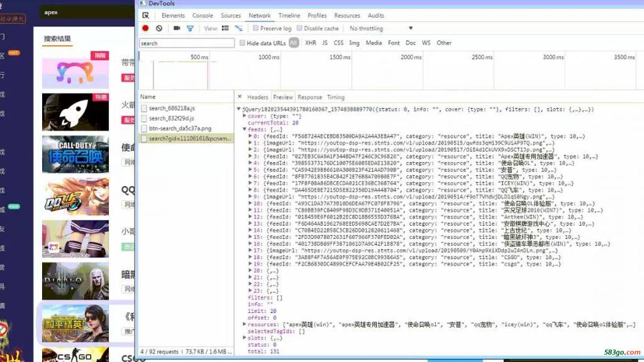Clear the network log
Image resolution: width=644 pixels, height=362 pixels.
(x=159, y=28)
